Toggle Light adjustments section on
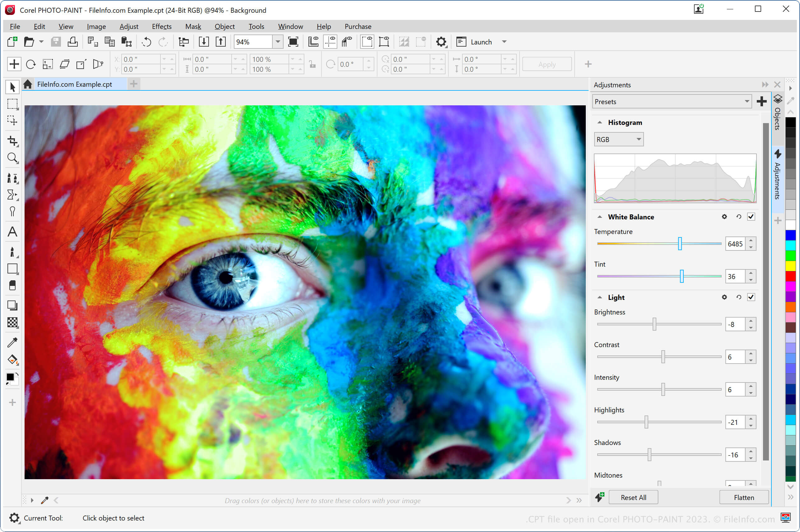The width and height of the screenshot is (800, 532). tap(751, 297)
